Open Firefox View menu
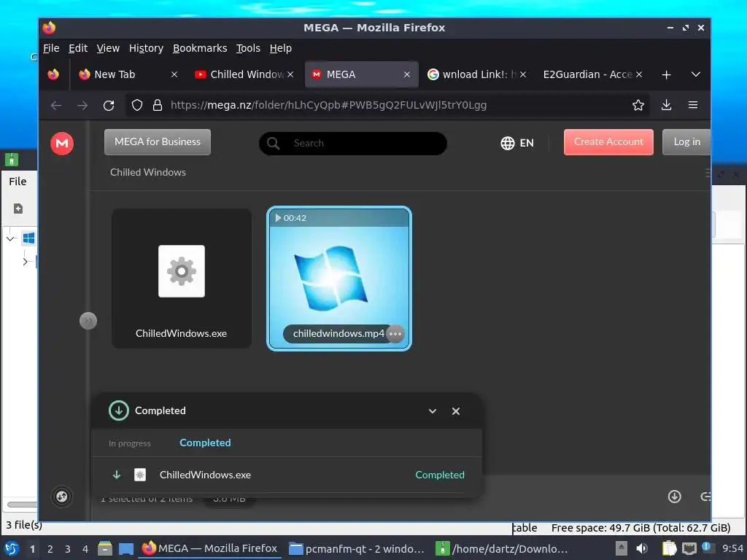Viewport: 747px width, 560px height. click(x=108, y=48)
